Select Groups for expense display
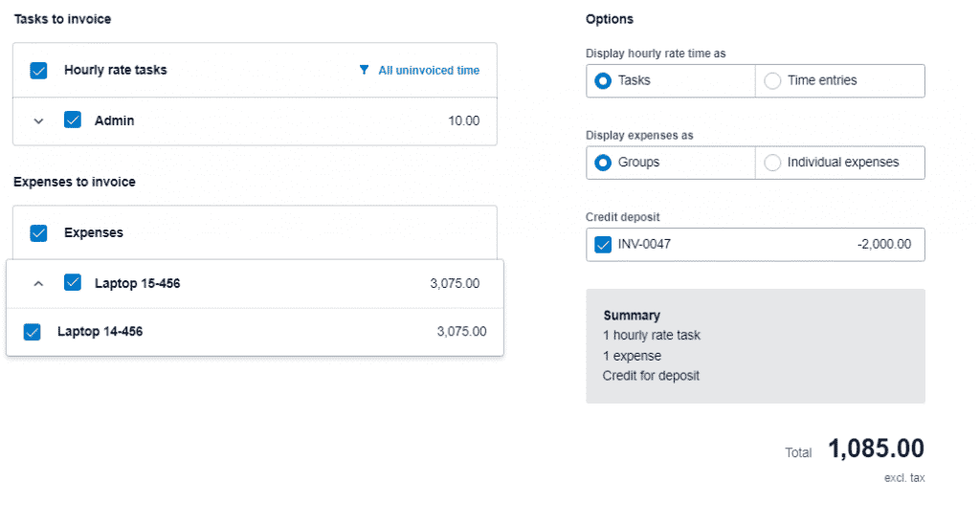Viewport: 980px width, 525px height. coord(603,163)
